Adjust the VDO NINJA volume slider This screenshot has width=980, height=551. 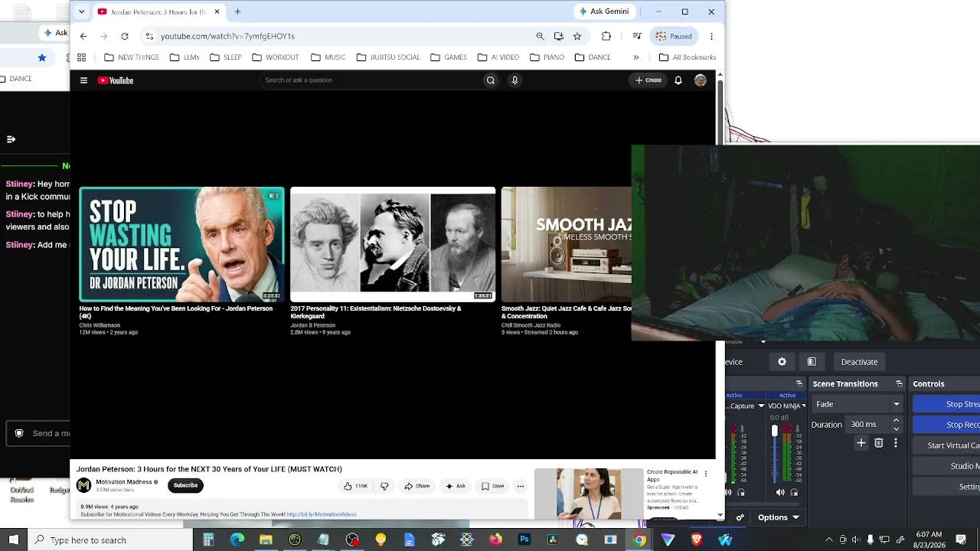coord(774,432)
